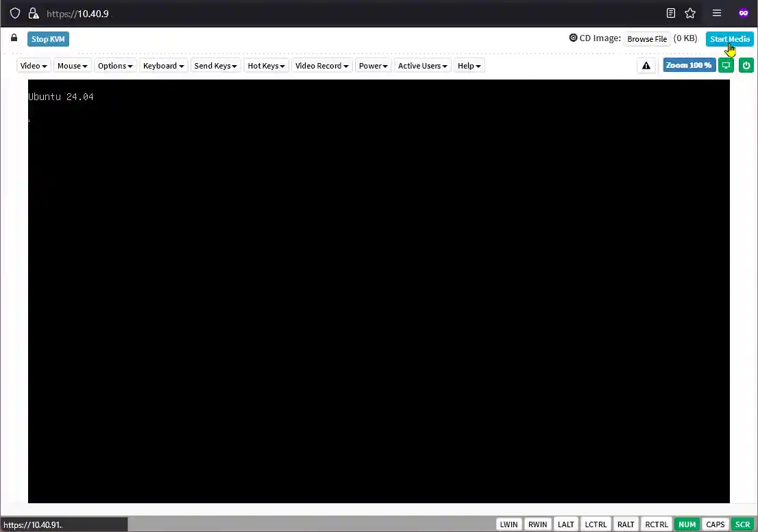
Task: Toggle browser reader view icon
Action: [x=670, y=13]
